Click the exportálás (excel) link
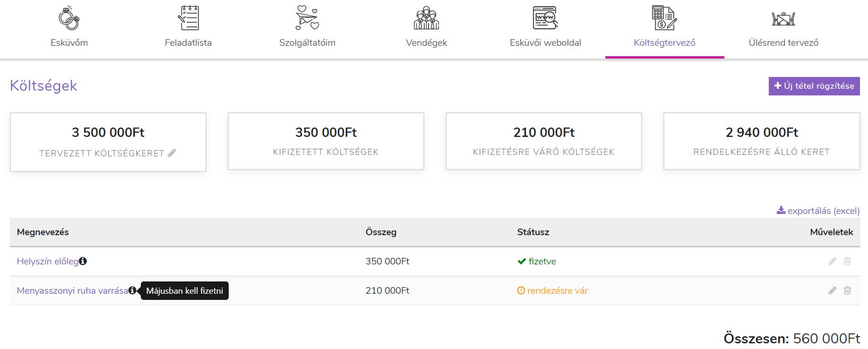Image resolution: width=868 pixels, height=349 pixels. [x=818, y=211]
